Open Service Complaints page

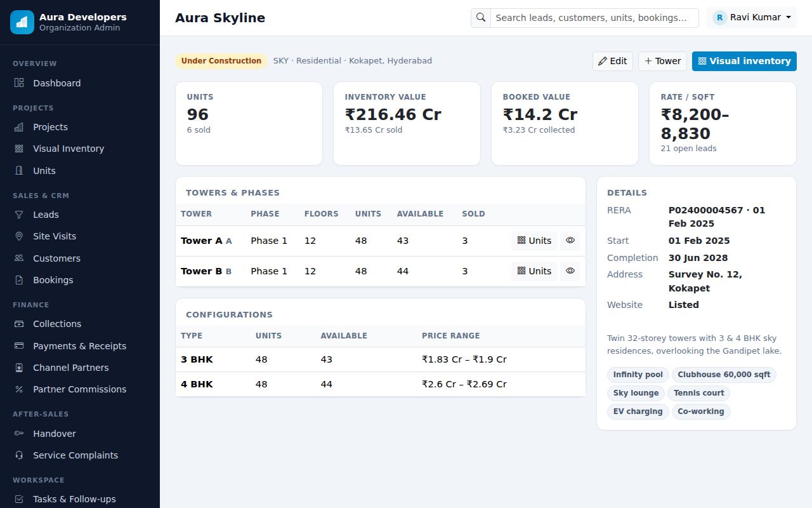(80, 455)
